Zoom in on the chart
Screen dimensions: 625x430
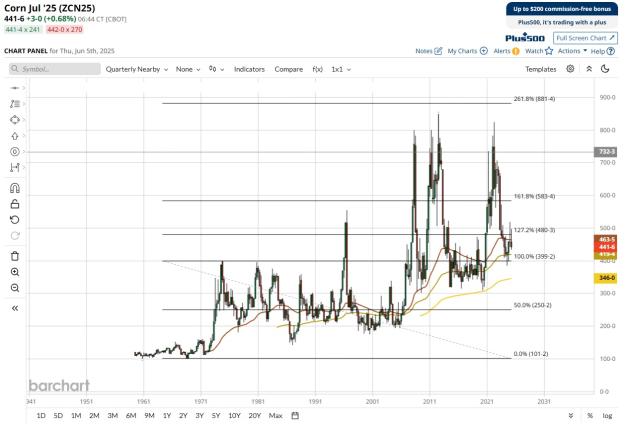15,272
